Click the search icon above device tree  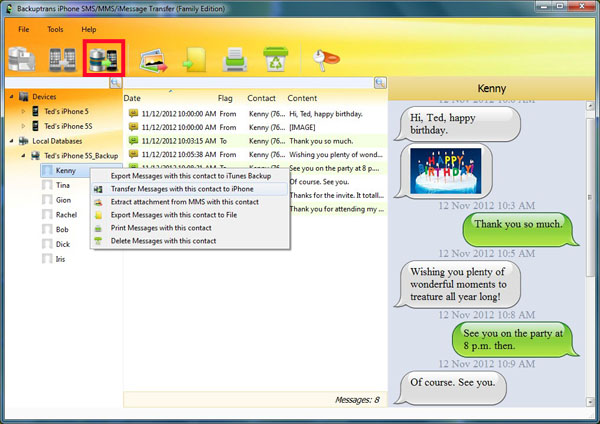click(x=115, y=83)
